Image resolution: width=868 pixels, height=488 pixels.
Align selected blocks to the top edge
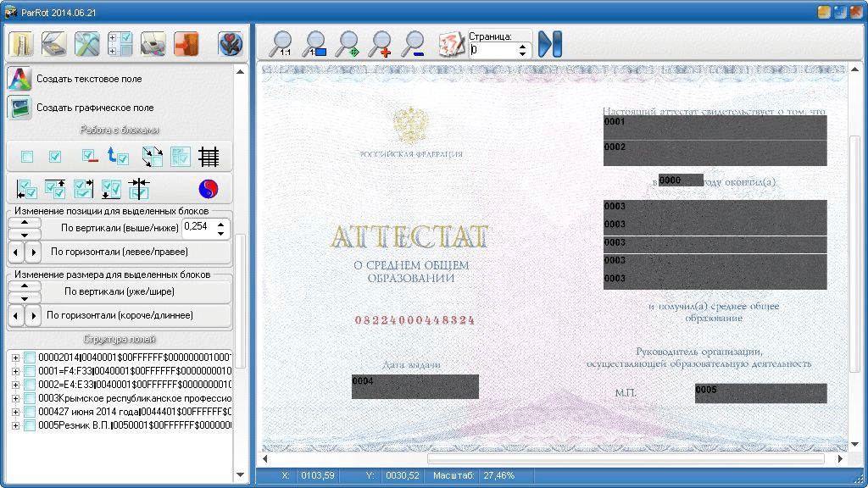[x=55, y=189]
